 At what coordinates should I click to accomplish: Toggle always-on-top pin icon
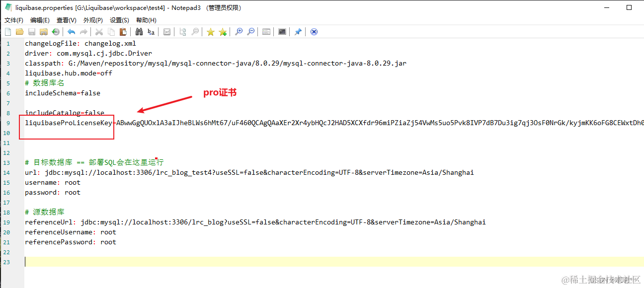pos(298,32)
